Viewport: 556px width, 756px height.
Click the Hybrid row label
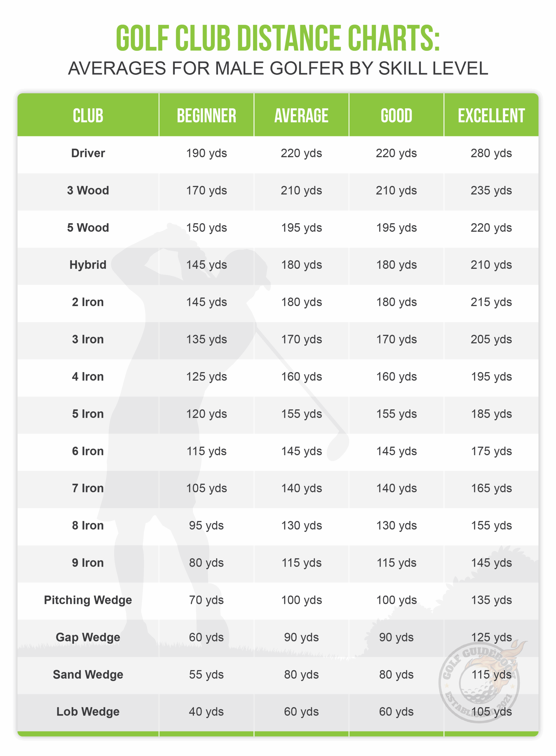(x=88, y=265)
